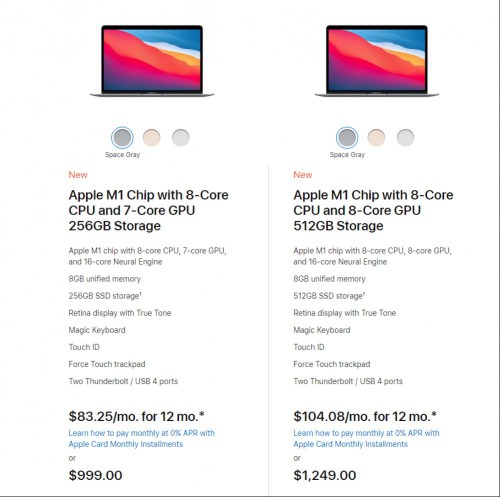Viewport: 500px width, 497px height.
Task: Click the $83.25/mo. for 12 mo. text
Action: click(136, 416)
